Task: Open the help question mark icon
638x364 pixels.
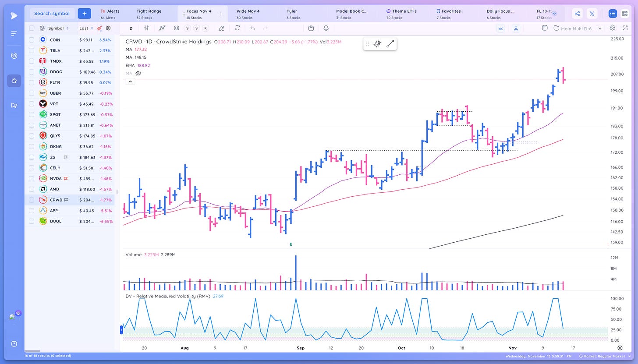Action: pos(14,344)
